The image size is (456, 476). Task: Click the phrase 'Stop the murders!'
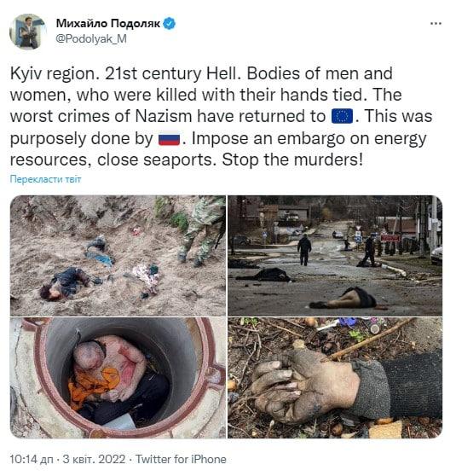click(292, 160)
